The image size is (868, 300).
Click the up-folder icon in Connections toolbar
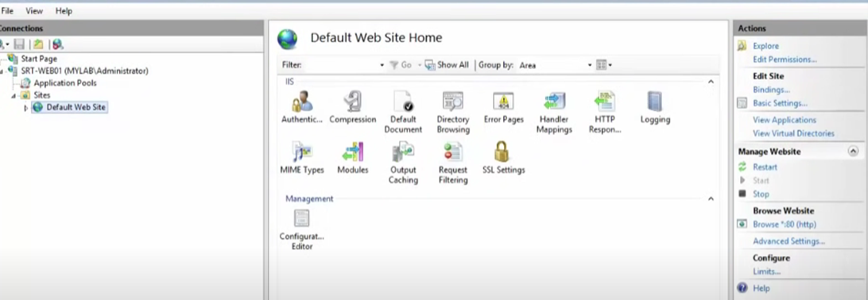pyautogui.click(x=38, y=44)
